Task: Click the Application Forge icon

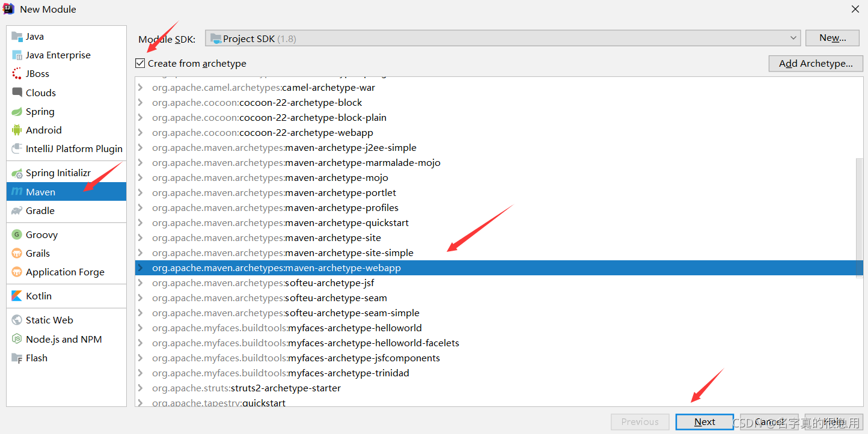Action: [x=17, y=272]
